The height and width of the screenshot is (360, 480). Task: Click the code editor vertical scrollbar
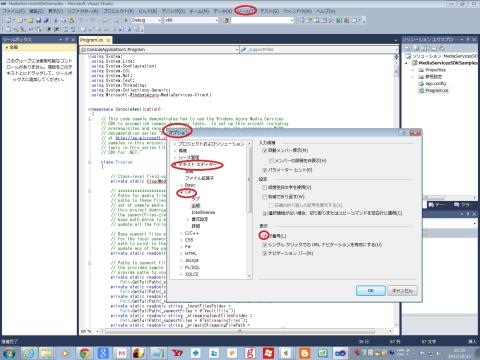pyautogui.click(x=396, y=190)
